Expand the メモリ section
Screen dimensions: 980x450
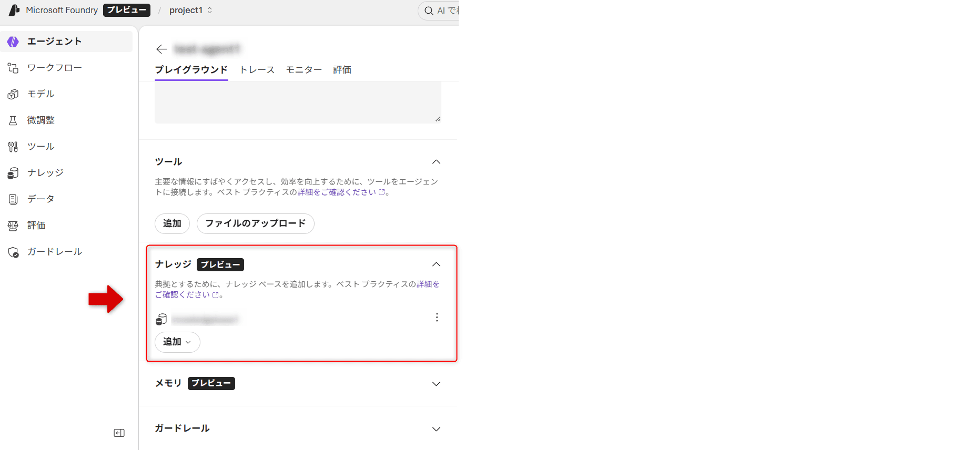click(x=436, y=384)
